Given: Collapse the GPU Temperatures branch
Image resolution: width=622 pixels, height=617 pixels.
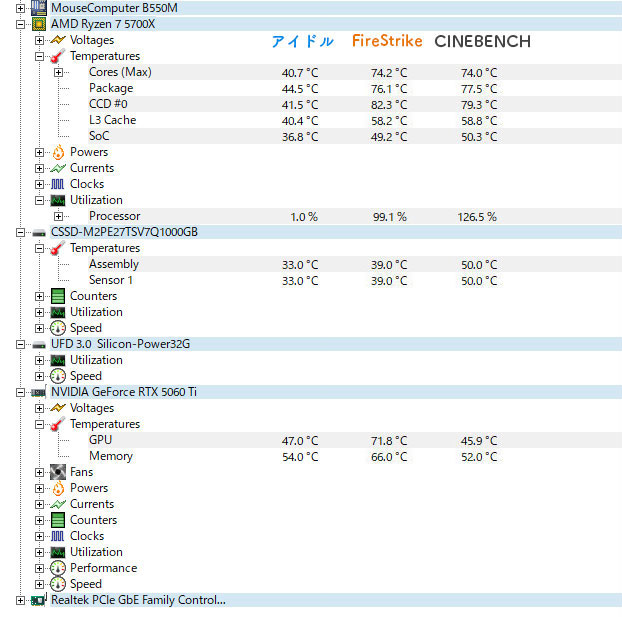Looking at the screenshot, I should (39, 424).
